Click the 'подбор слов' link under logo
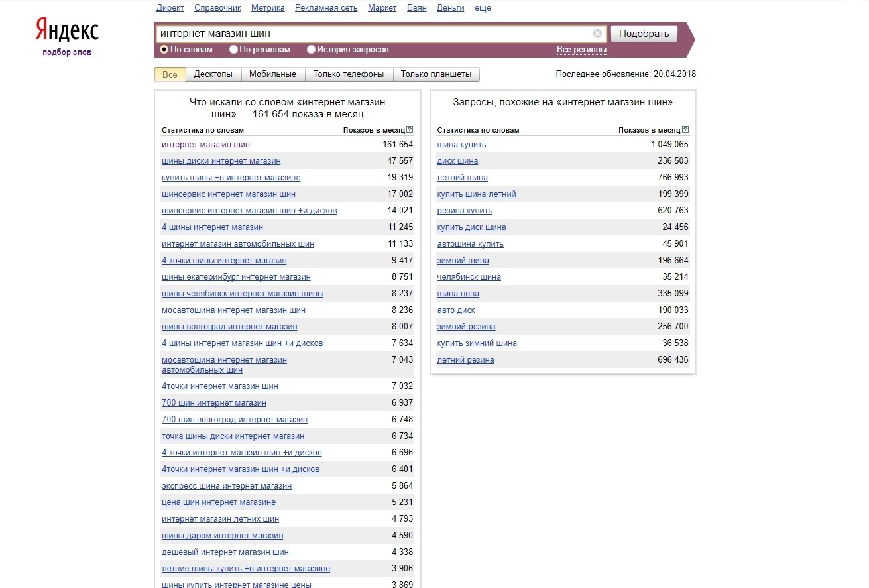The height and width of the screenshot is (588, 869). pyautogui.click(x=67, y=52)
